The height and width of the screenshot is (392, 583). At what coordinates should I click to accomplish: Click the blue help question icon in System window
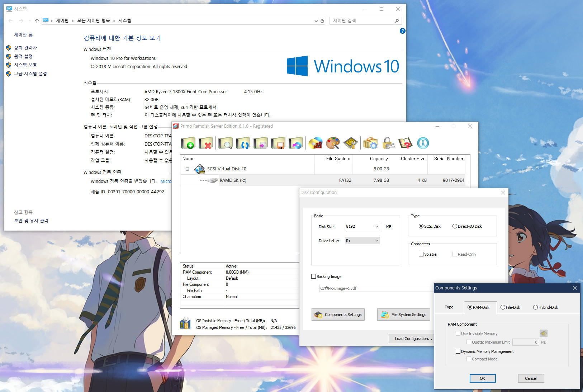coord(403,31)
